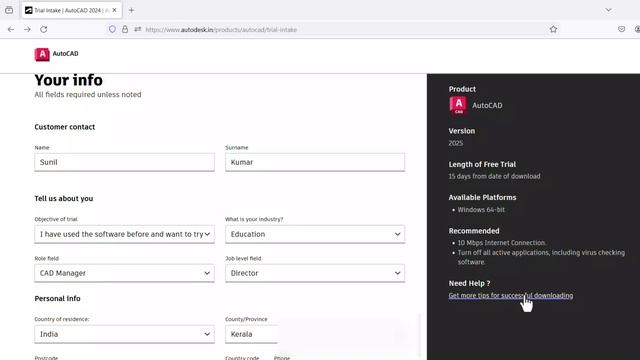Viewport: 640px width, 360px height.
Task: Open the Objective of trial dropdown
Action: tap(124, 234)
